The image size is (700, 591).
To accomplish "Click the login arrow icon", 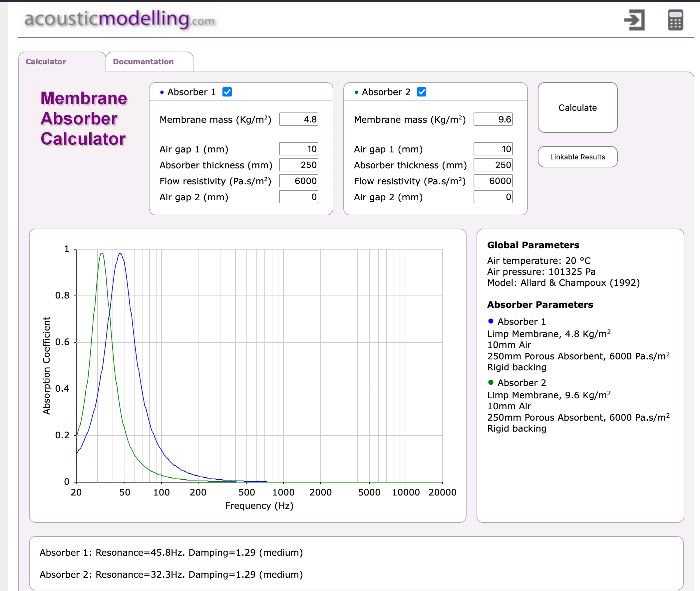I will click(x=634, y=20).
